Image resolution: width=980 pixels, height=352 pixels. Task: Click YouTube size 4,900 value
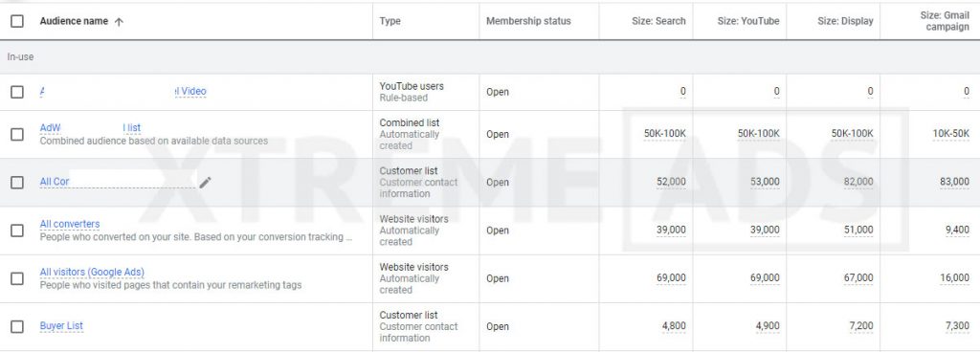pos(768,326)
